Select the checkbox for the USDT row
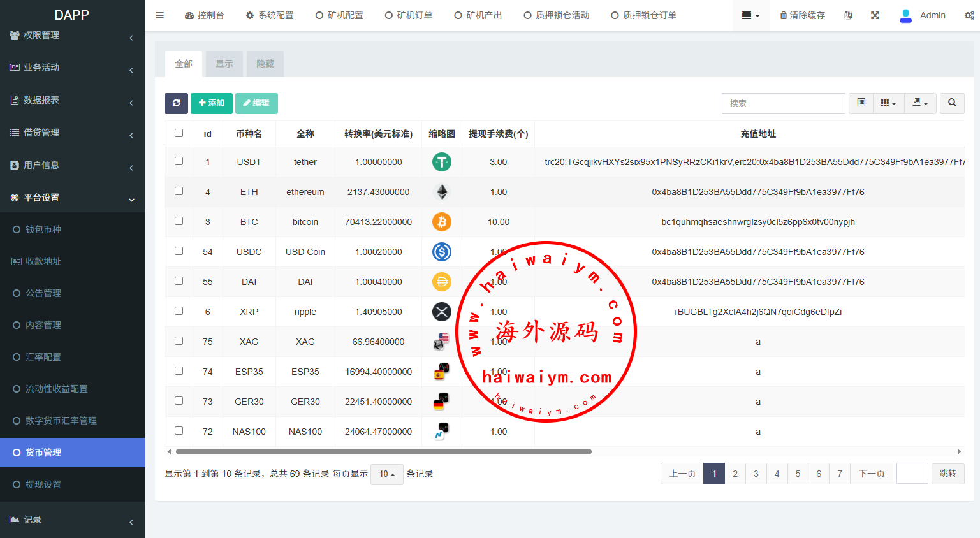The width and height of the screenshot is (980, 538). click(179, 161)
